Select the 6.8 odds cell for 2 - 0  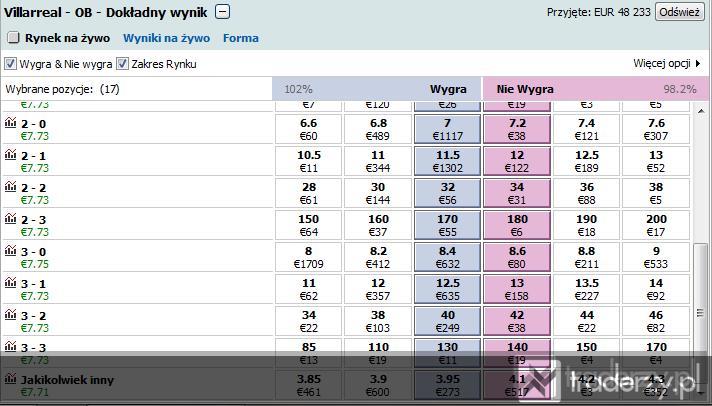[378, 129]
